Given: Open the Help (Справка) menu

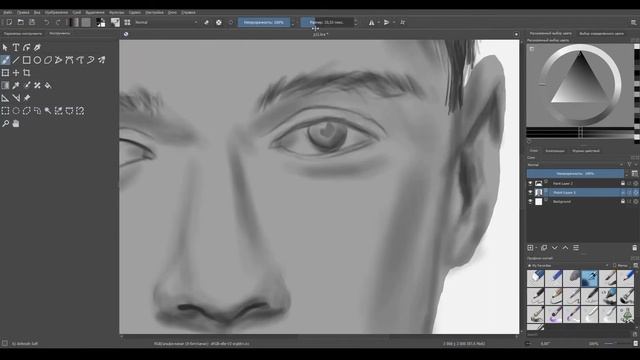Looking at the screenshot, I should pos(188,13).
